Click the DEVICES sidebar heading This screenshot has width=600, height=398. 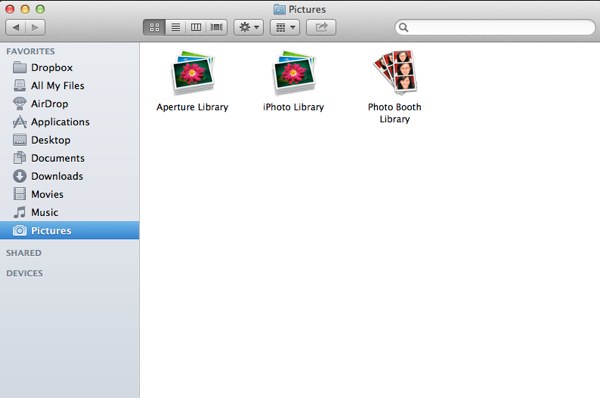tap(24, 273)
